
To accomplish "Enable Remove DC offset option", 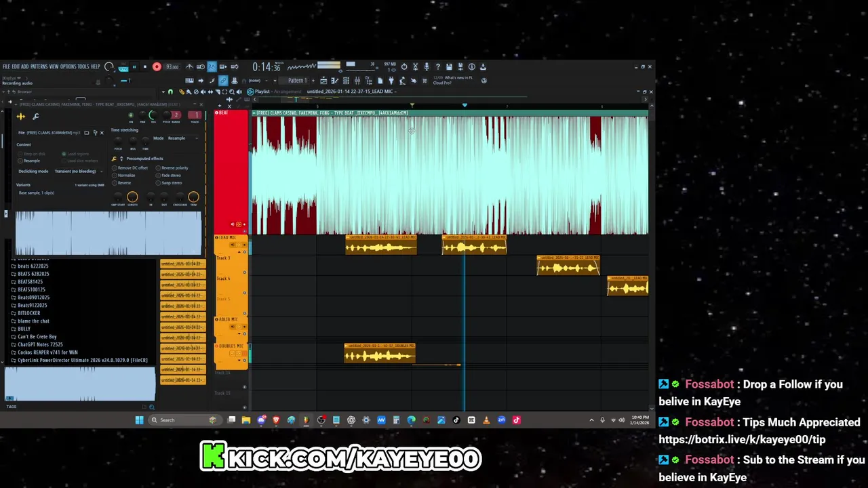I will click(130, 168).
